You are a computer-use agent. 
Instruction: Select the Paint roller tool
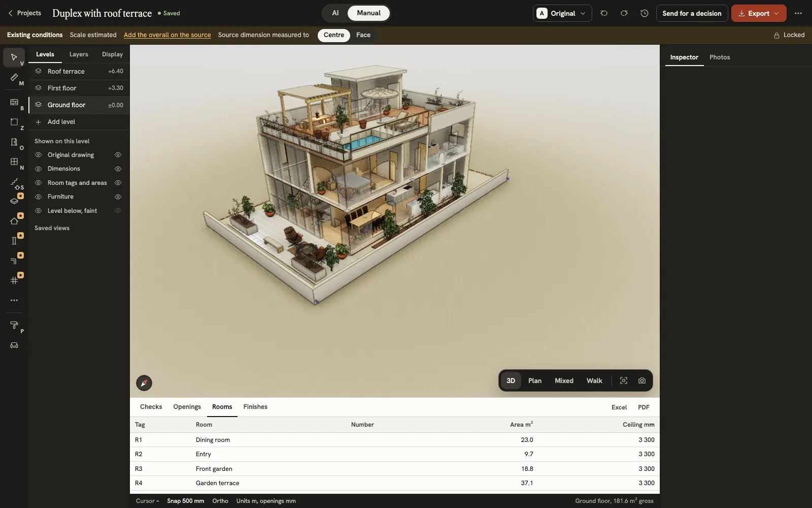14,325
